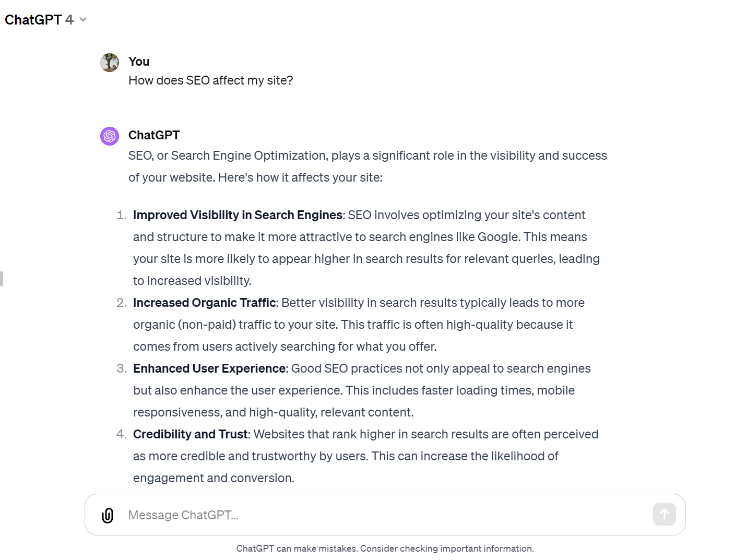Click the response intro paragraph about SEO

tap(367, 166)
